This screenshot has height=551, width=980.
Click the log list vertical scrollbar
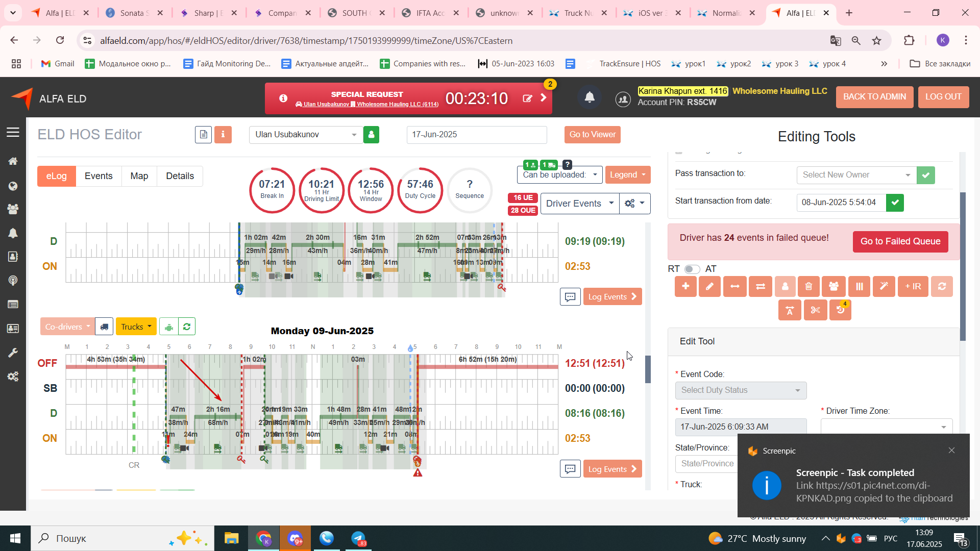[x=648, y=369]
